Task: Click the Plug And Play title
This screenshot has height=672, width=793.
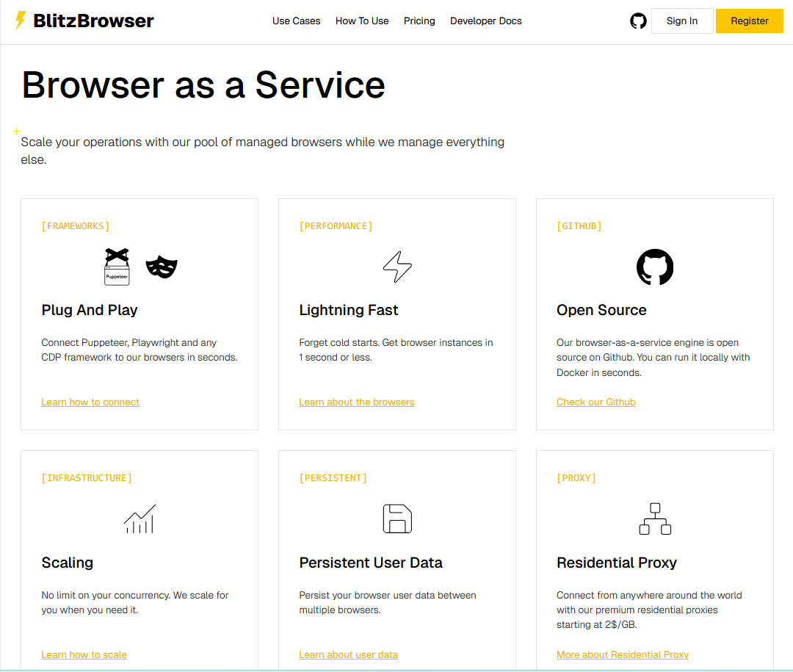Action: (90, 310)
